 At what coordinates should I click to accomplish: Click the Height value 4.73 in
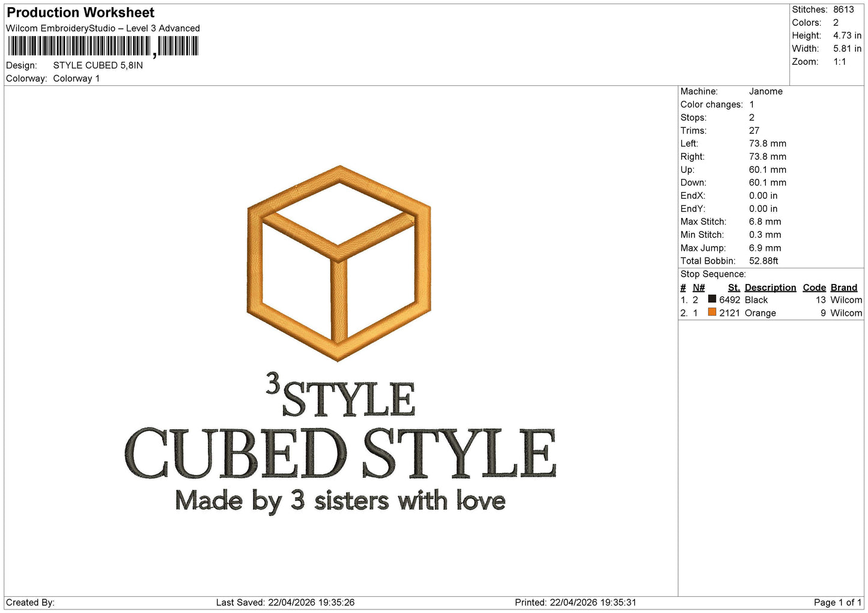tap(847, 36)
